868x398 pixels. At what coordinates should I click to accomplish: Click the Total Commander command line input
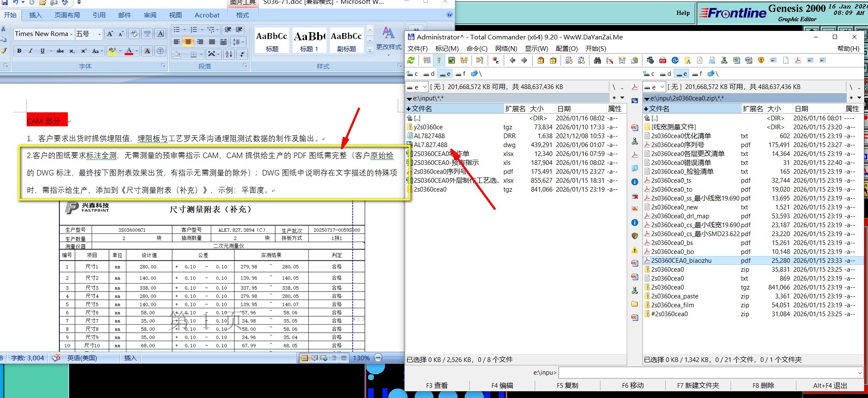coord(711,373)
